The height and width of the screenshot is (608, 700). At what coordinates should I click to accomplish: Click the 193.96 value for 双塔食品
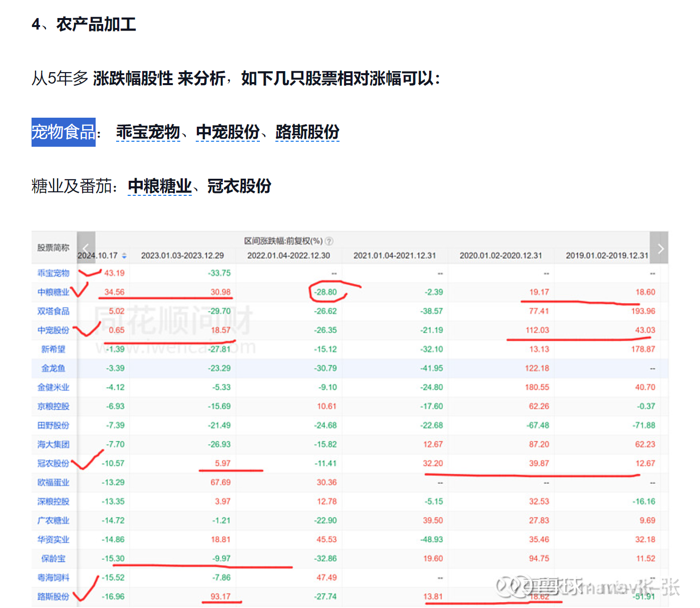[643, 311]
